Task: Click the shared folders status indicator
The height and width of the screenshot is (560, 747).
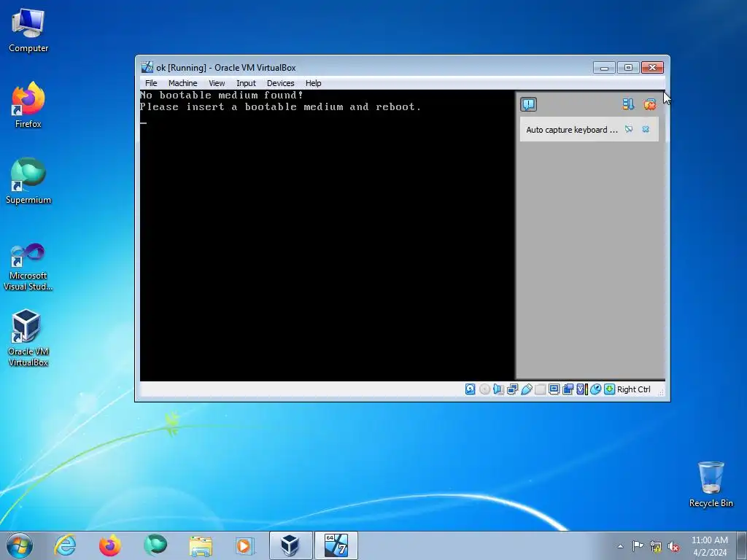Action: [x=541, y=389]
